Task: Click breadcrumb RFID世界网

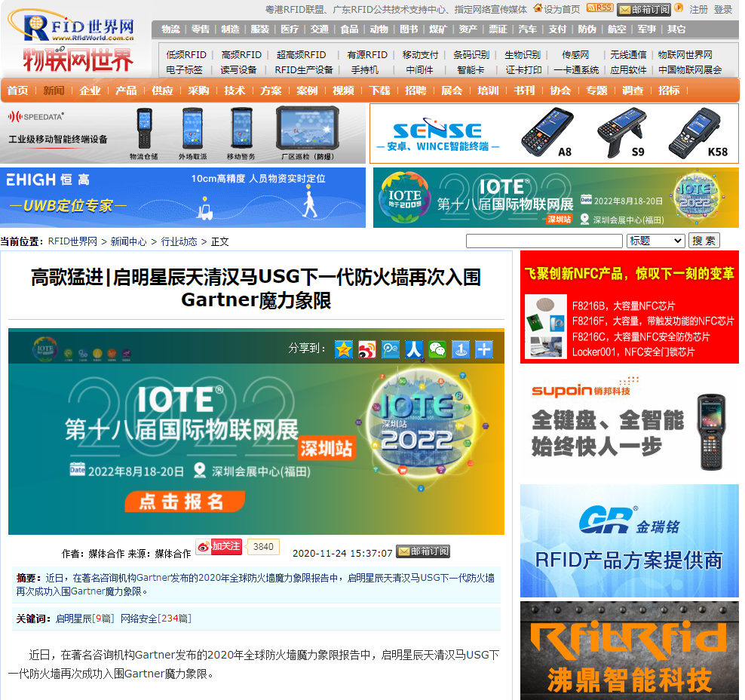Action: pos(72,241)
